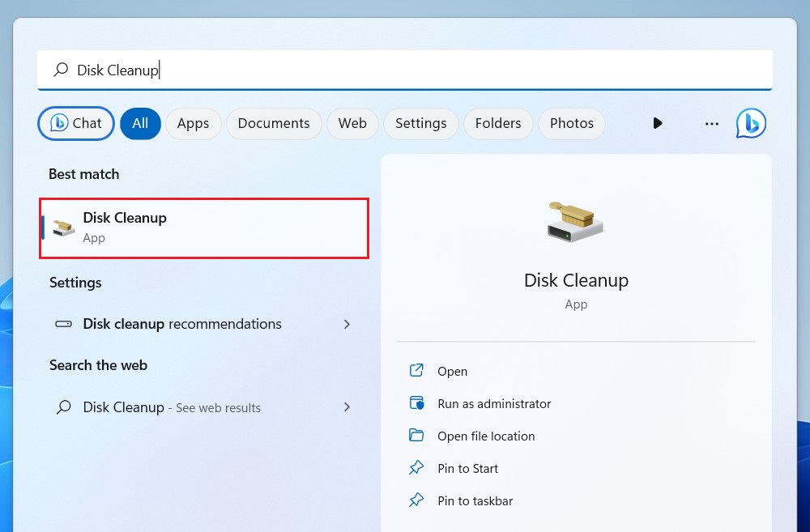Open the Bing Chat filter pill
810x532 pixels.
(x=76, y=123)
